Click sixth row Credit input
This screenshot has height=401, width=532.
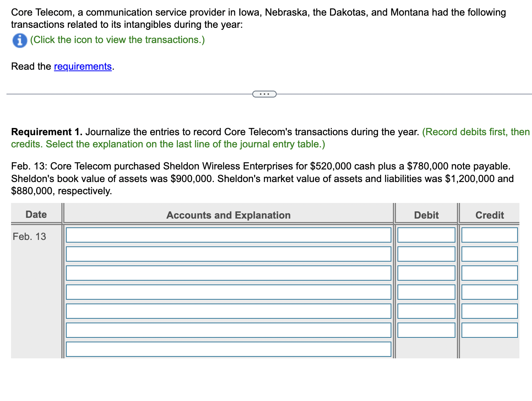490,330
